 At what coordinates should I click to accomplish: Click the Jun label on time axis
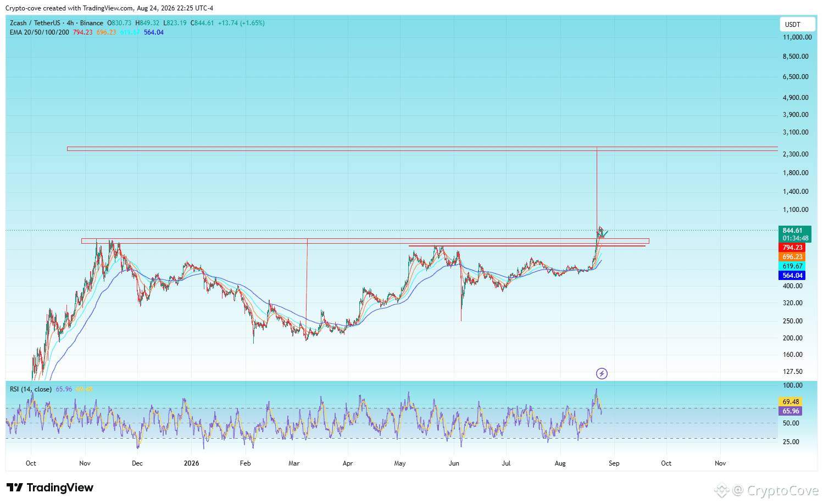pos(454,463)
